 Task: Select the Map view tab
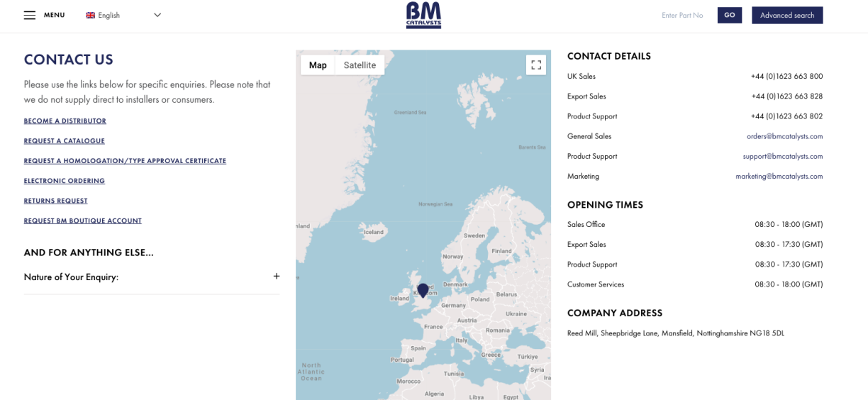[x=318, y=65]
